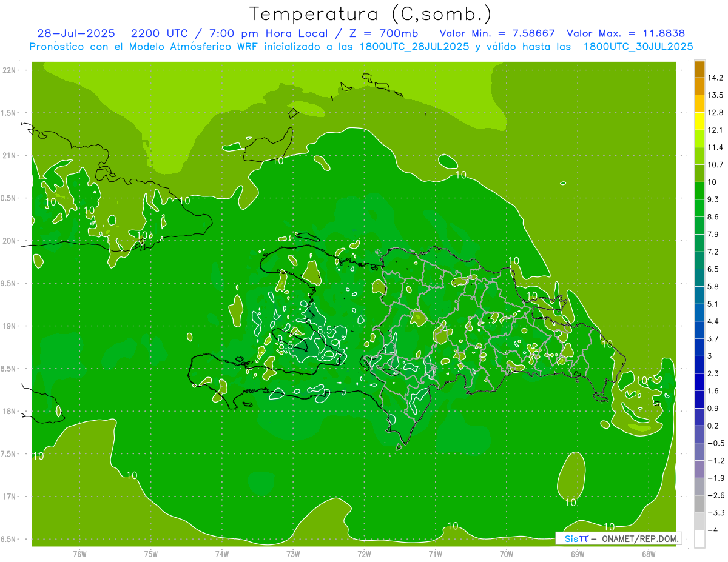Click the legend value "8.6"
This screenshot has height=562, width=728.
coord(713,217)
